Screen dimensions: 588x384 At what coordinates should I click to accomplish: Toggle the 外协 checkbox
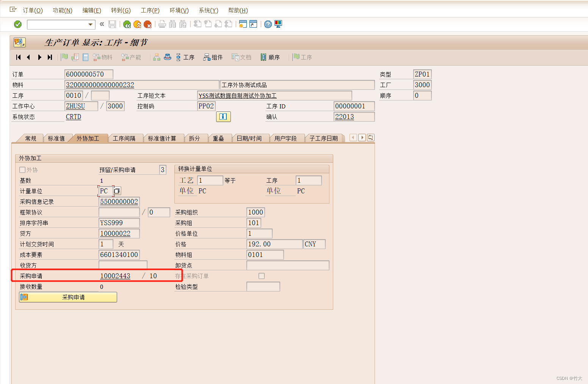point(22,170)
